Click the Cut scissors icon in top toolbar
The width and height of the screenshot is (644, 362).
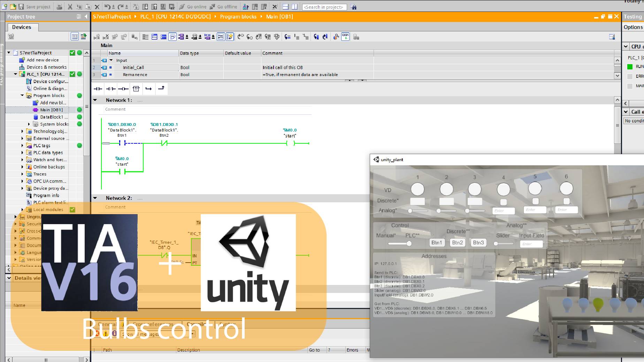click(x=70, y=7)
